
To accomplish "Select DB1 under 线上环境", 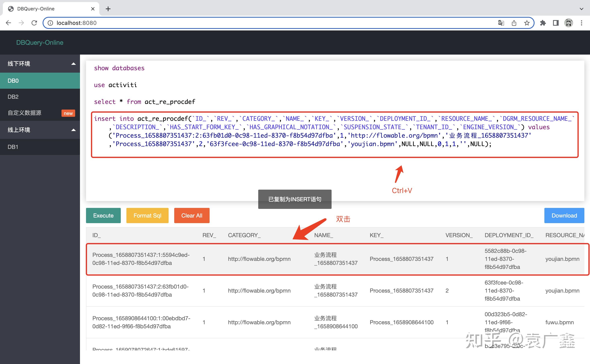I will click(13, 147).
